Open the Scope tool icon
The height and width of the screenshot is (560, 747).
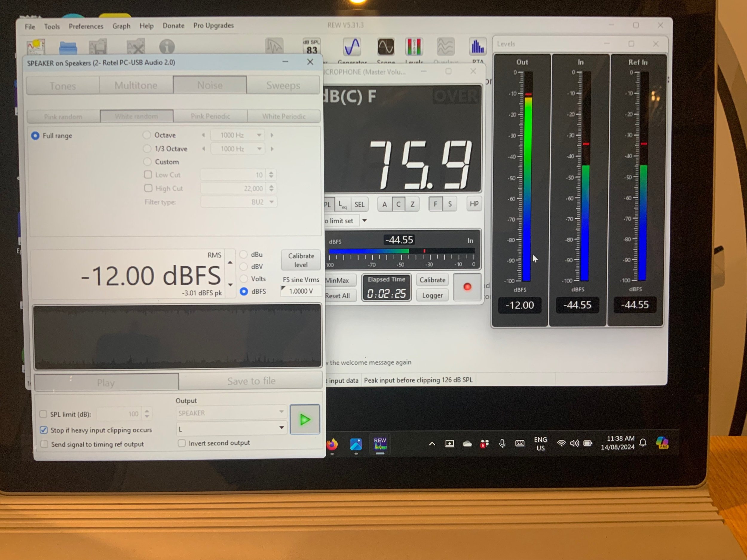[385, 47]
